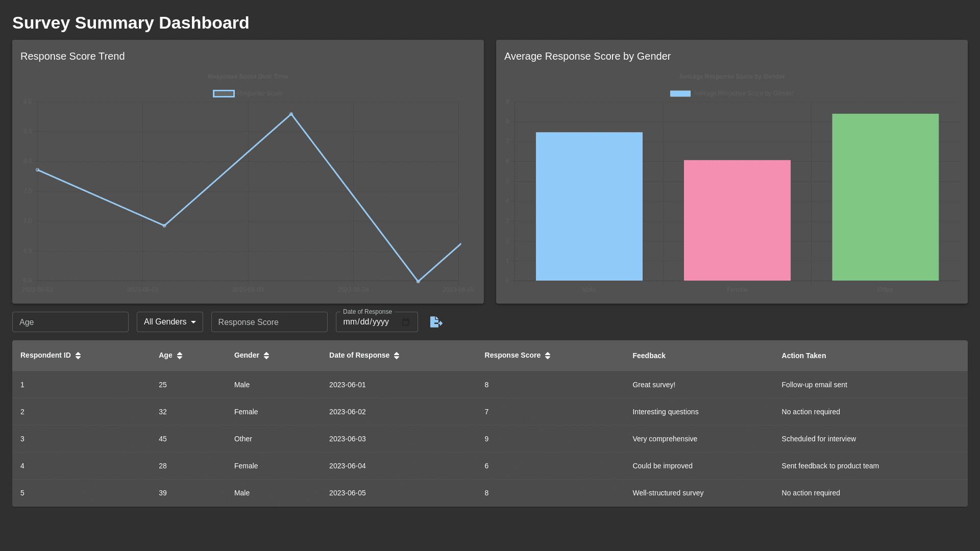Sort the table by Gender column
Screen dimensions: 980x551
266,356
